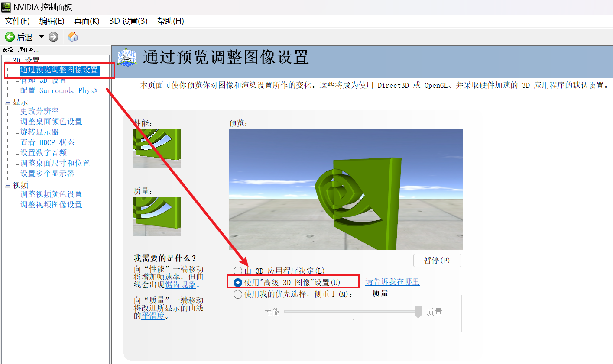Open the 平滑度 help link

pos(153,316)
